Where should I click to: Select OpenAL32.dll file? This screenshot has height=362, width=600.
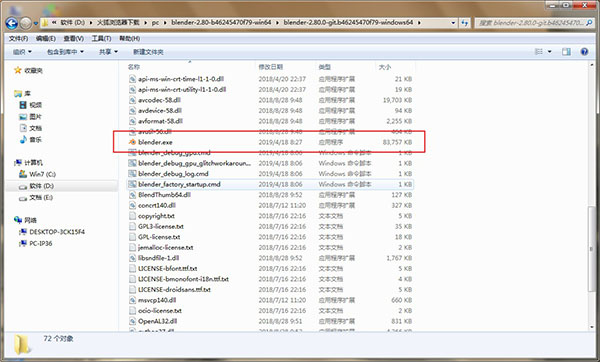click(x=270, y=321)
